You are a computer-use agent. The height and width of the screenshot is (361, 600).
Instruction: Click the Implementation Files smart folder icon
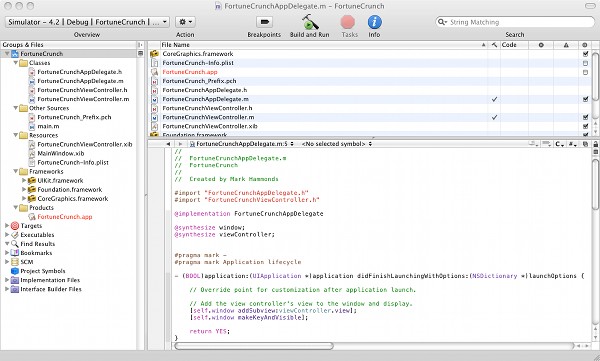pyautogui.click(x=15, y=280)
